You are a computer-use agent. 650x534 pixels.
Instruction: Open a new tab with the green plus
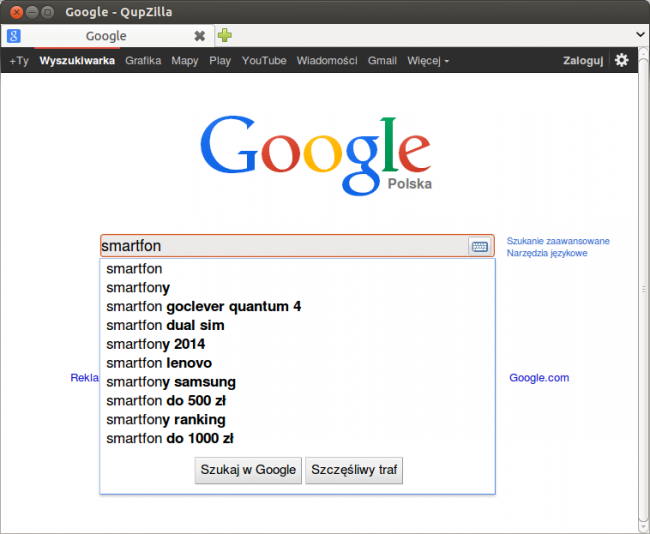coord(225,35)
